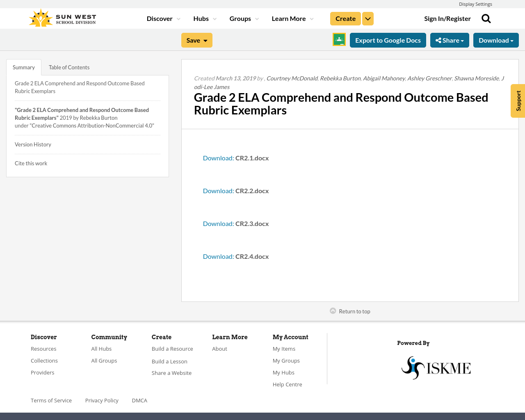The image size is (525, 420).
Task: Expand the Create options chevron
Action: click(x=367, y=18)
